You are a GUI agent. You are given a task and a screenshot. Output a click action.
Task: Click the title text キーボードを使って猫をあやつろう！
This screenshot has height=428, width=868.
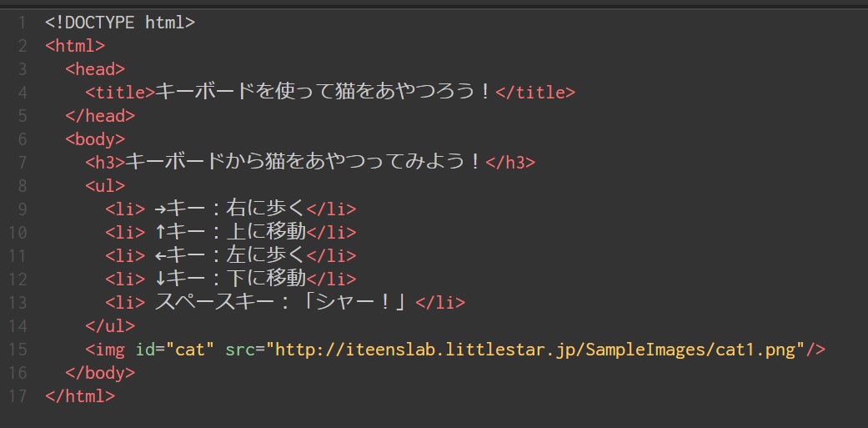tap(324, 93)
